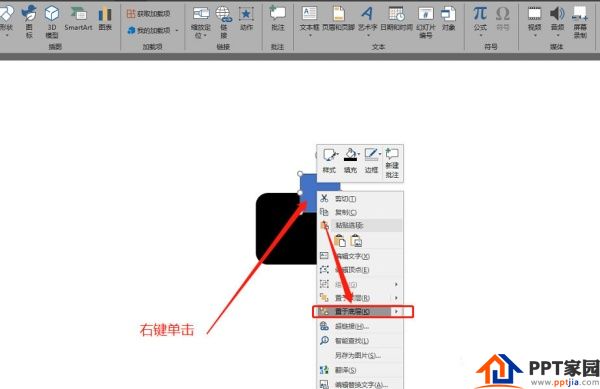Open the Video (视频) dropdown
Screen dimensions: 600x389
pos(535,20)
